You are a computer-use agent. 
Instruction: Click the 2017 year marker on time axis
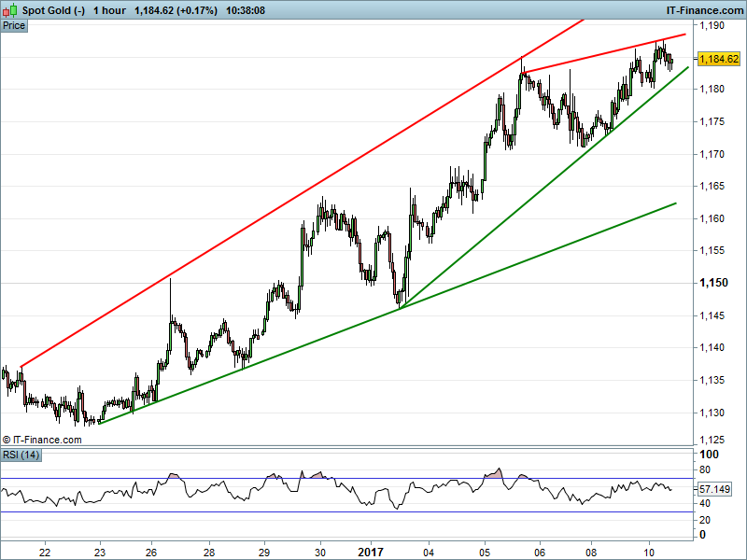tap(371, 553)
